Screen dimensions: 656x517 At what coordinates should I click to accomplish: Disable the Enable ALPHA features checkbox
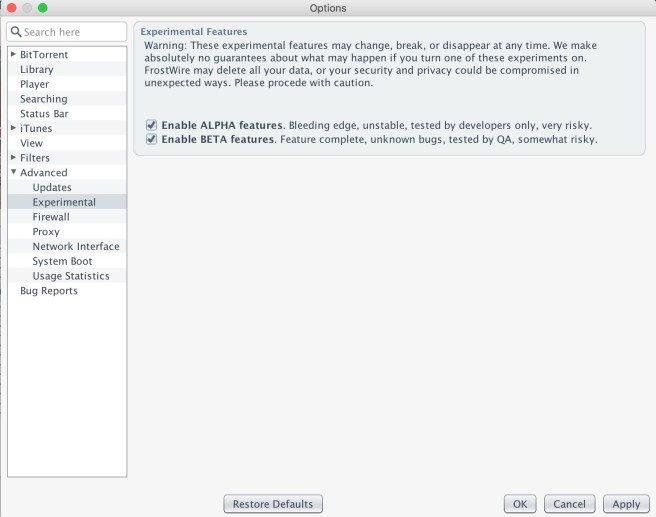click(151, 125)
